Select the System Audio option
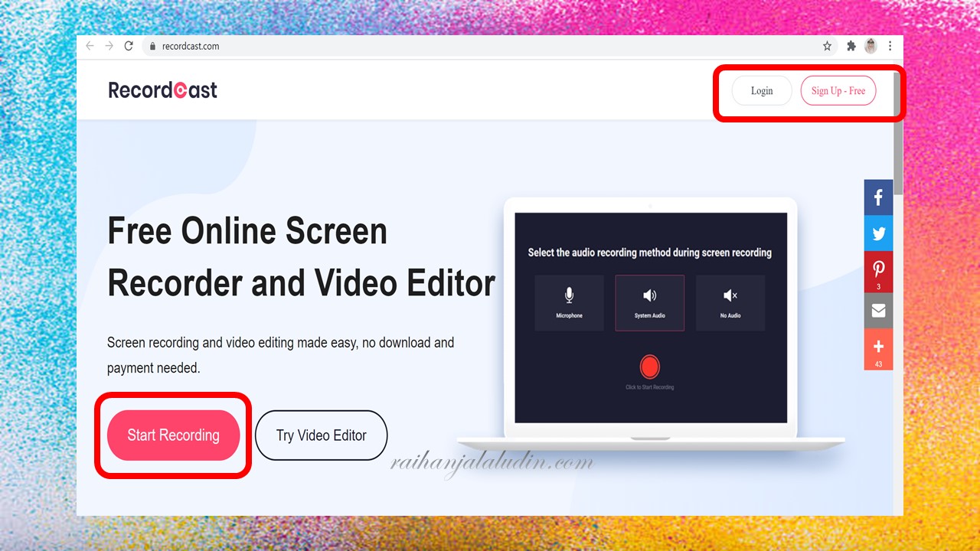Image resolution: width=980 pixels, height=551 pixels. click(x=649, y=303)
